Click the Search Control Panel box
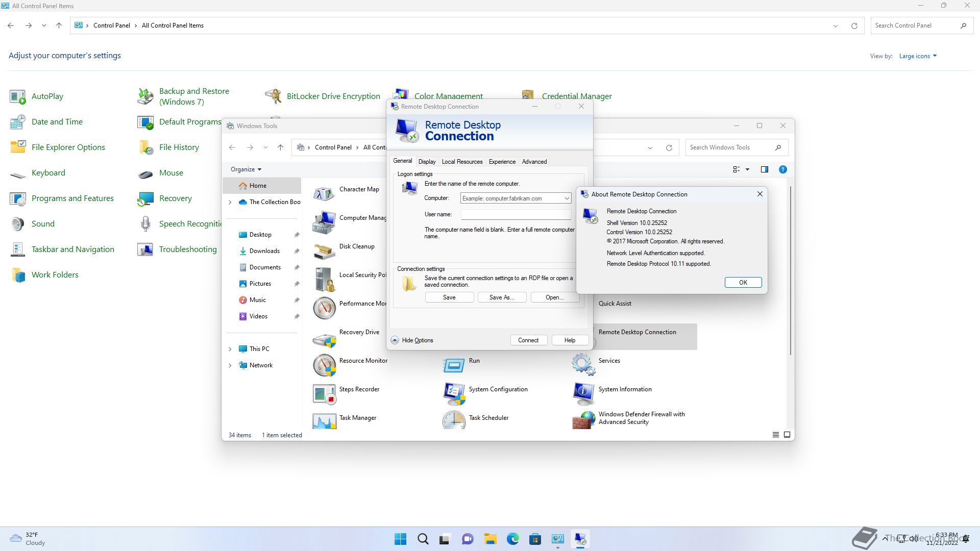 922,26
